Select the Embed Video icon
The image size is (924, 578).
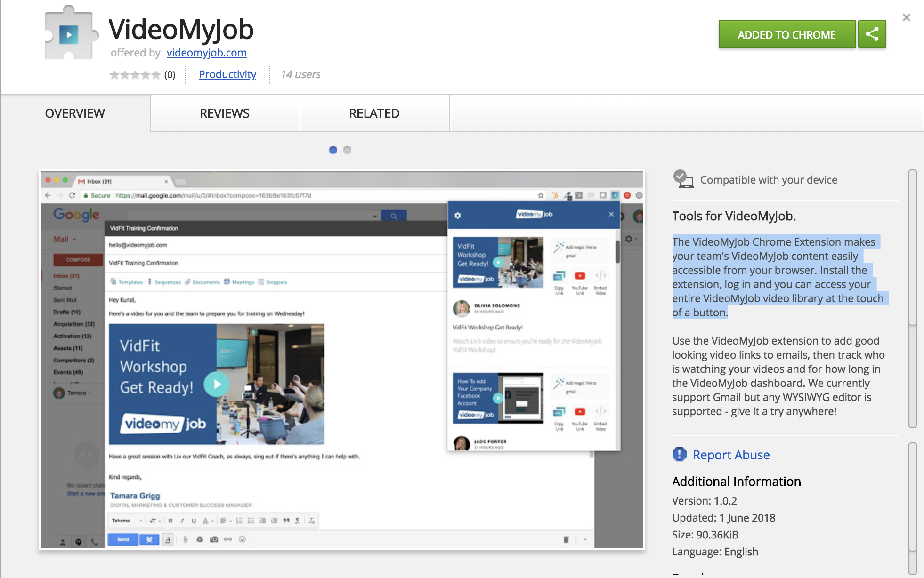(601, 276)
